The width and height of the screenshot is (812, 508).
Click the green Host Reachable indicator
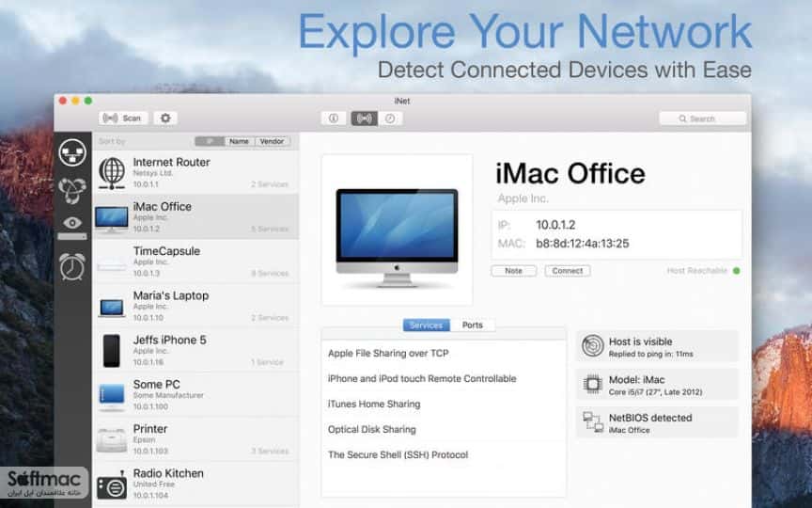click(x=737, y=271)
